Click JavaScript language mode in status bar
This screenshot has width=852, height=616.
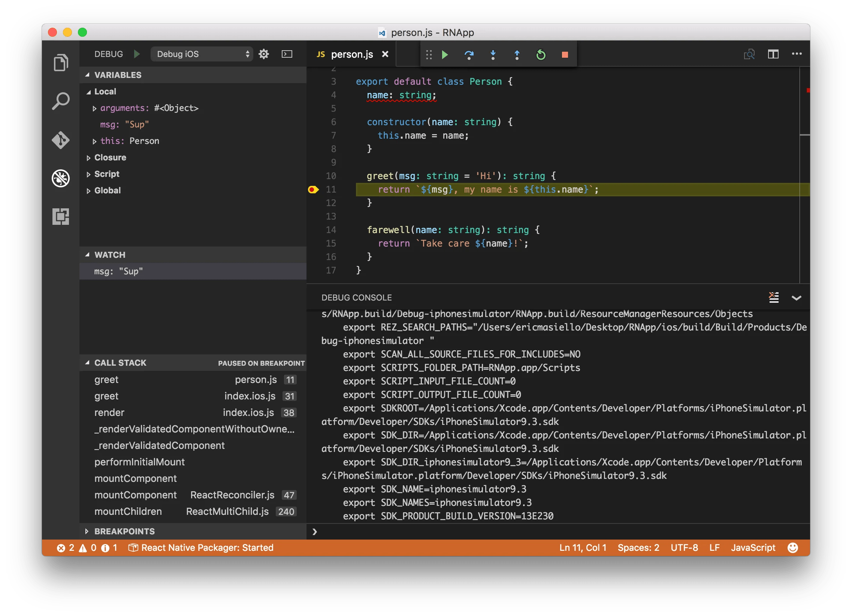(753, 548)
